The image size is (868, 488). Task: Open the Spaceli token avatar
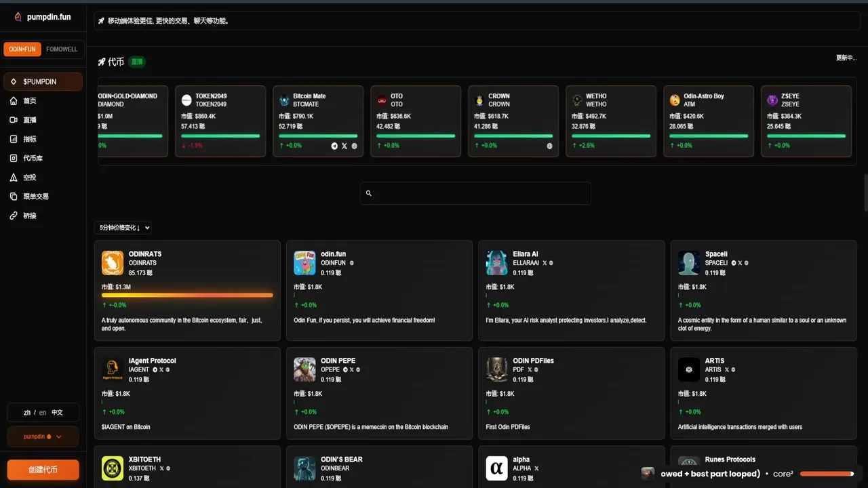coord(689,263)
